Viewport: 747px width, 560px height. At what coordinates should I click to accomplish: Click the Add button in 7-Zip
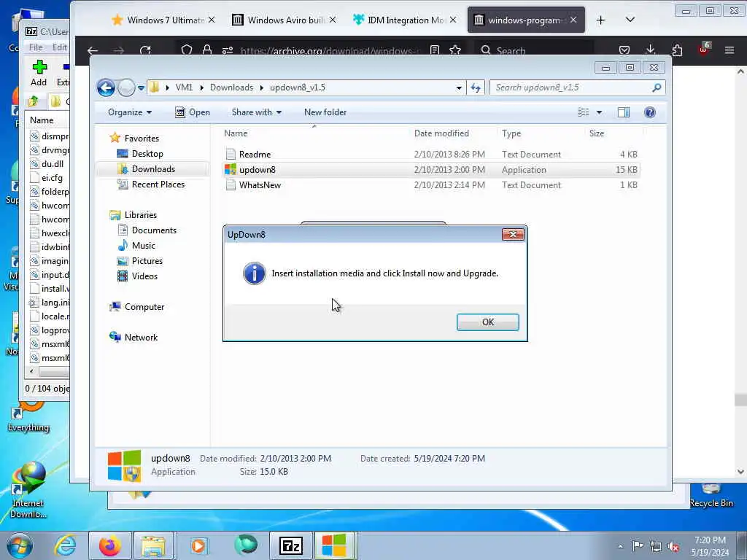click(x=39, y=73)
